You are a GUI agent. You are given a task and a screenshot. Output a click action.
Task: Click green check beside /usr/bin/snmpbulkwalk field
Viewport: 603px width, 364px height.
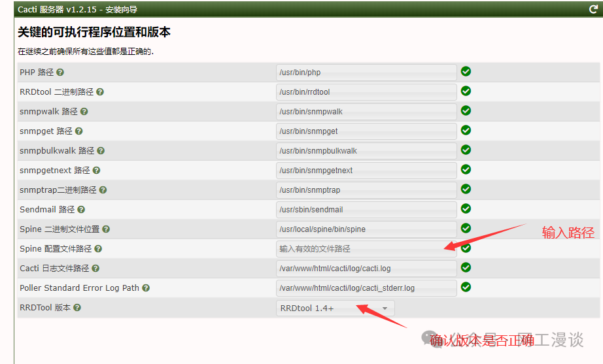click(466, 150)
